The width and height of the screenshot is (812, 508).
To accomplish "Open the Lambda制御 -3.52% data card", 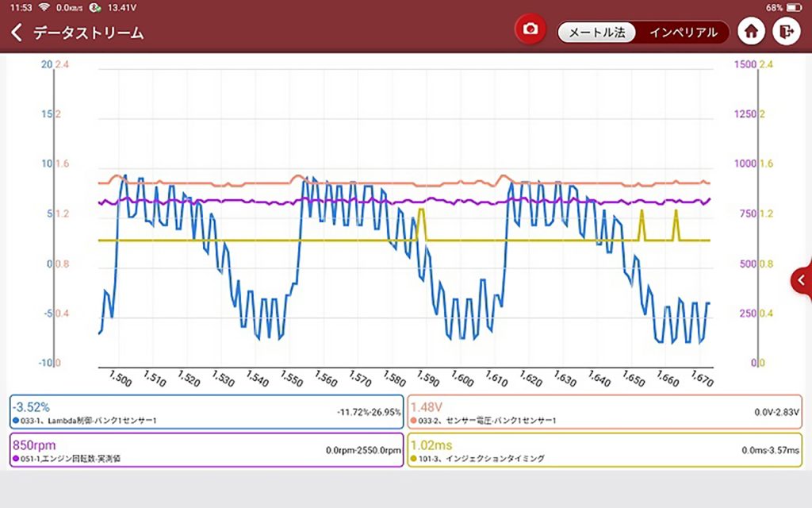I will coord(207,412).
